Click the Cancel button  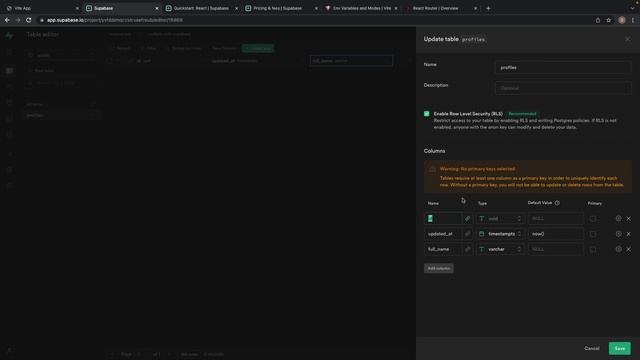pyautogui.click(x=591, y=348)
